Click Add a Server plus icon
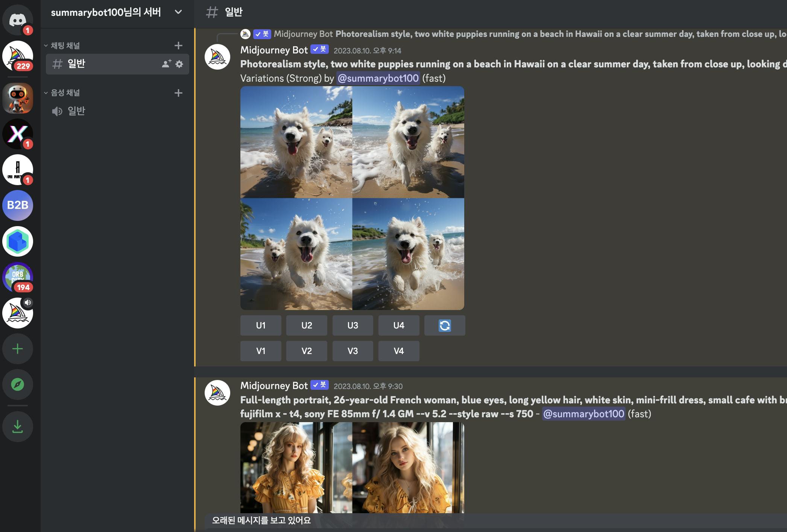This screenshot has height=532, width=787. click(17, 349)
